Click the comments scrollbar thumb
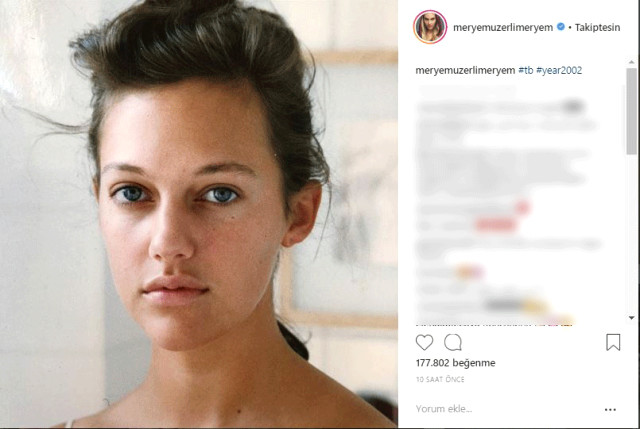This screenshot has height=429, width=640. (x=631, y=111)
